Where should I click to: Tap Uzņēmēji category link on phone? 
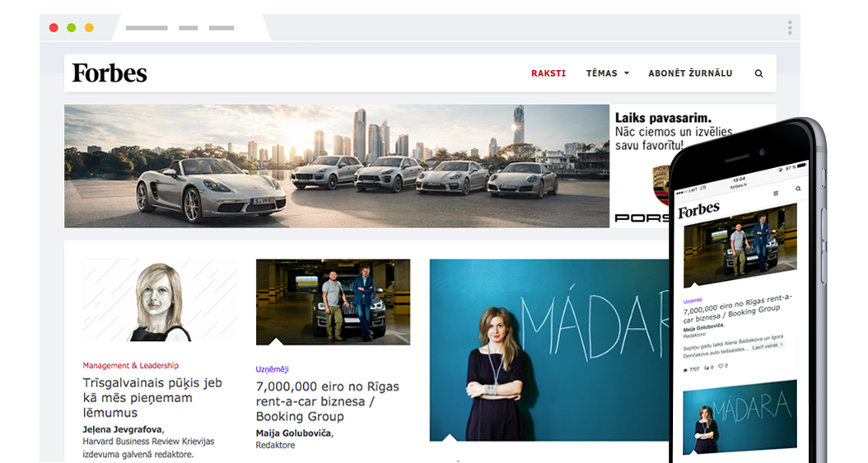pyautogui.click(x=693, y=300)
